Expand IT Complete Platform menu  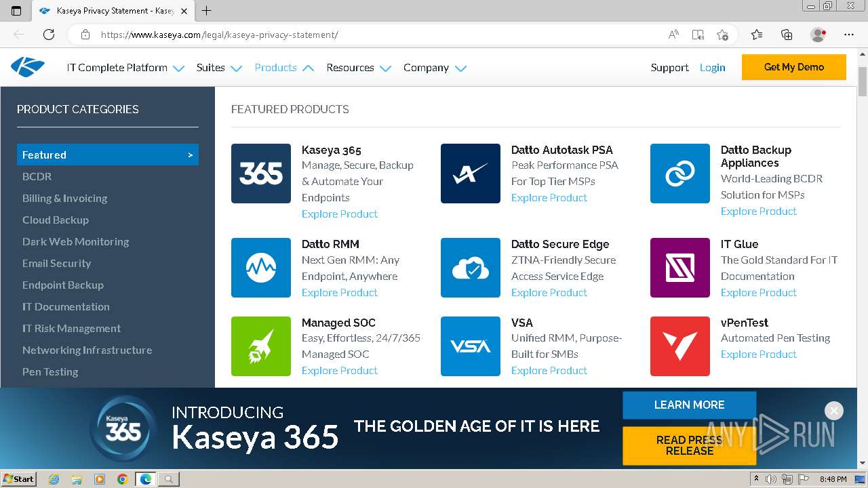pyautogui.click(x=125, y=68)
